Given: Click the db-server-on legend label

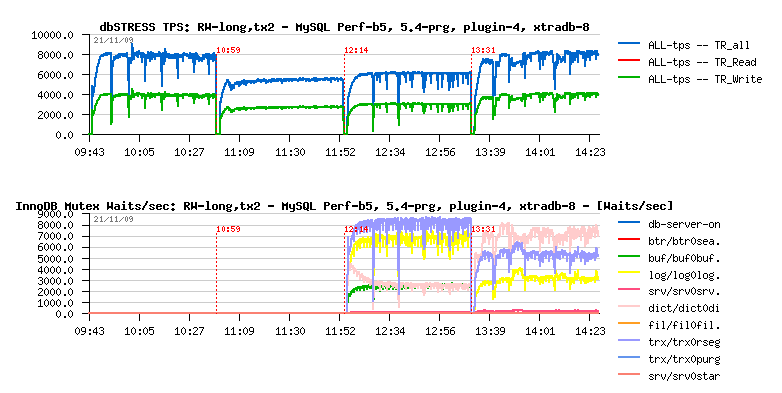Looking at the screenshot, I should point(684,224).
